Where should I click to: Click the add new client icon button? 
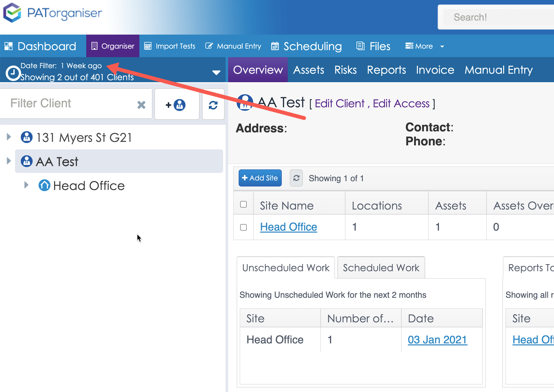click(x=176, y=105)
